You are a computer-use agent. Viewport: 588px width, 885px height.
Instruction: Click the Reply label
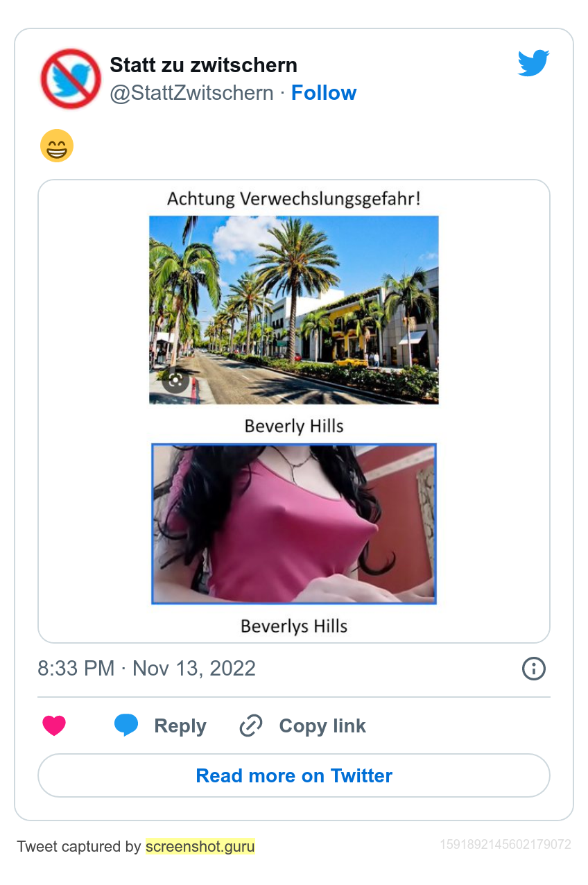(180, 726)
